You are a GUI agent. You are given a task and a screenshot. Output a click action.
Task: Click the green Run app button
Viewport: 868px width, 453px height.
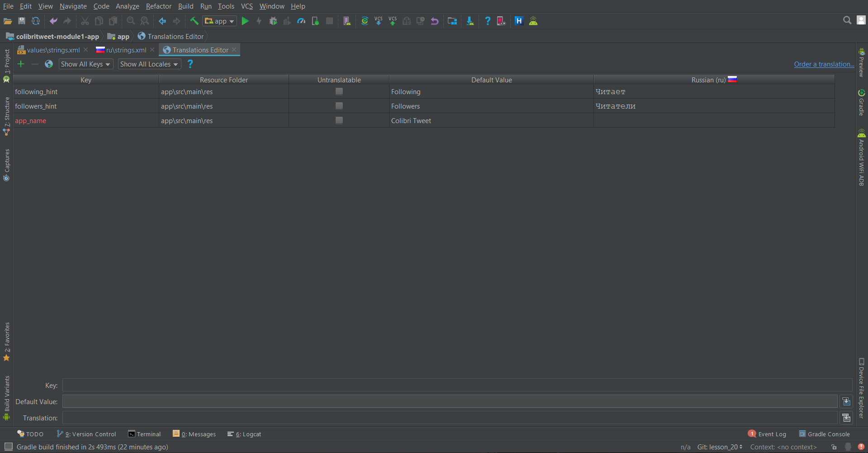coord(245,21)
